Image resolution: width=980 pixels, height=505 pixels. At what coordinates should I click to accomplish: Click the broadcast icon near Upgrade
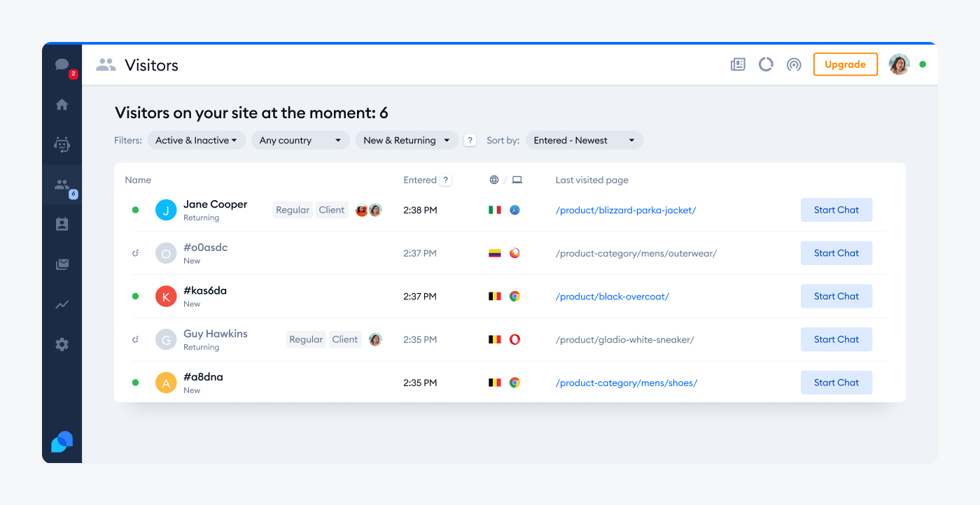click(794, 64)
